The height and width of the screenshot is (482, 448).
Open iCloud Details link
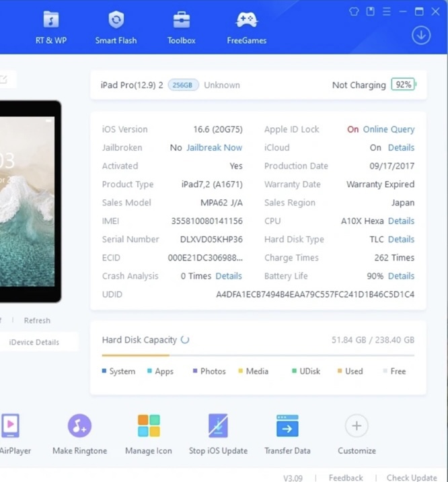[401, 147]
